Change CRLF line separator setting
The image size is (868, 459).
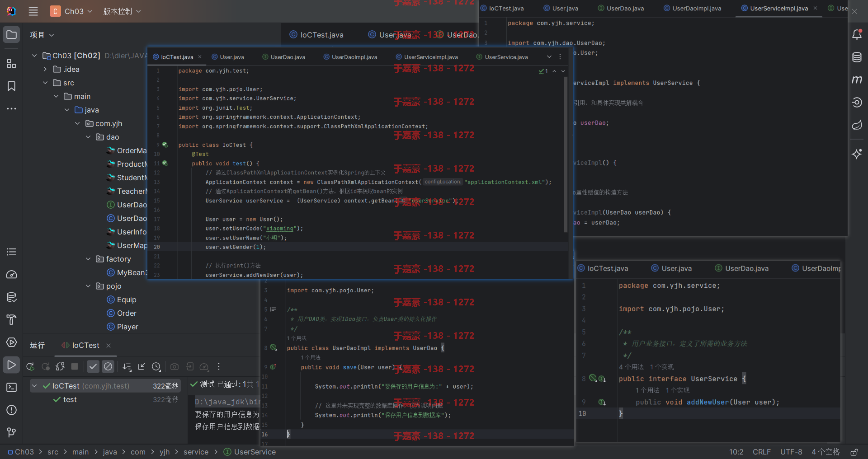[762, 452]
